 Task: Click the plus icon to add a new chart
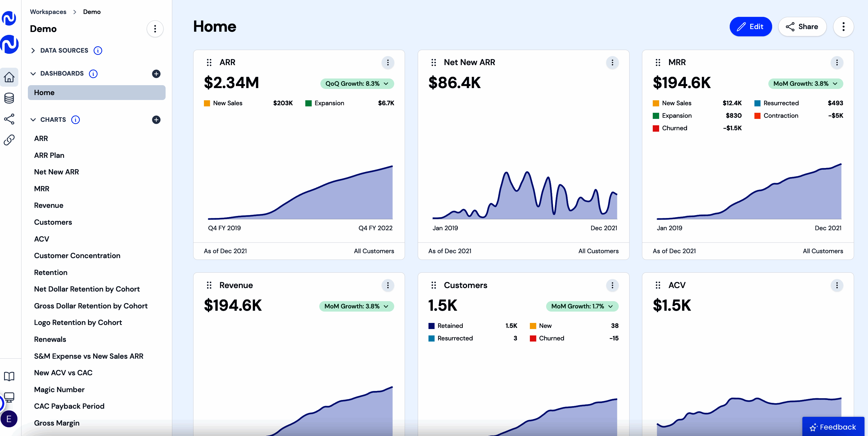156,120
